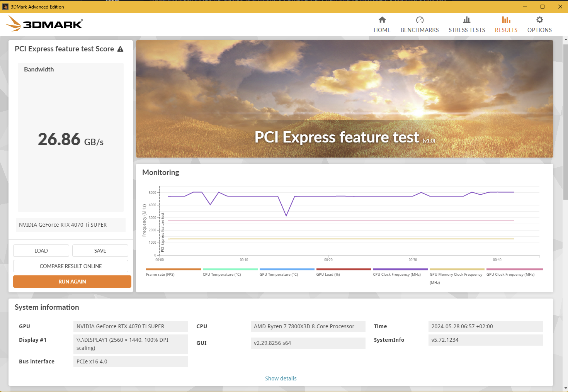Minimize the 3DMark window
This screenshot has height=392, width=568.
[525, 7]
